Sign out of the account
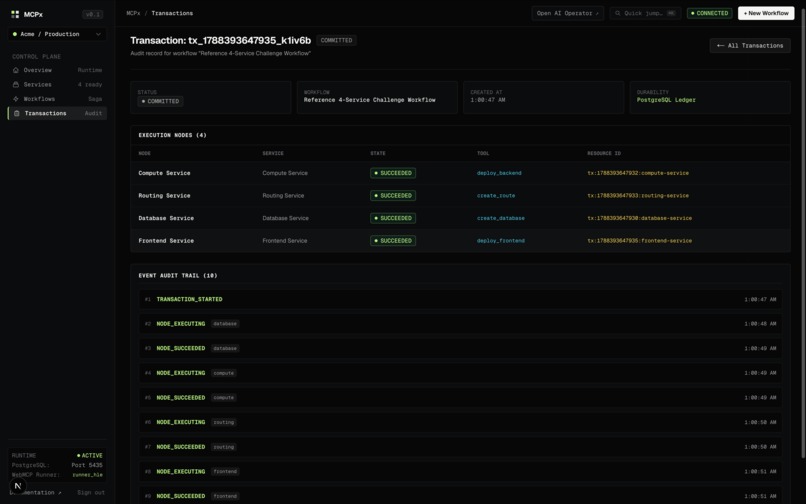This screenshot has width=806, height=504. point(91,493)
